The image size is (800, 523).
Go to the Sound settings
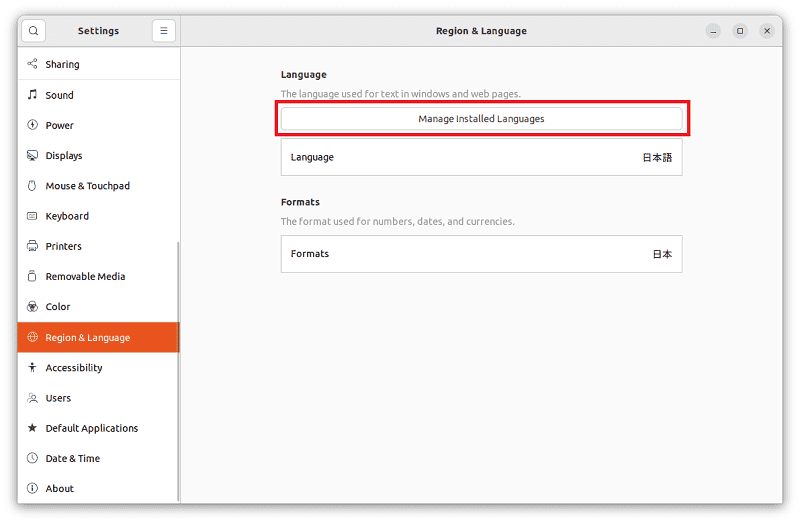(98, 95)
